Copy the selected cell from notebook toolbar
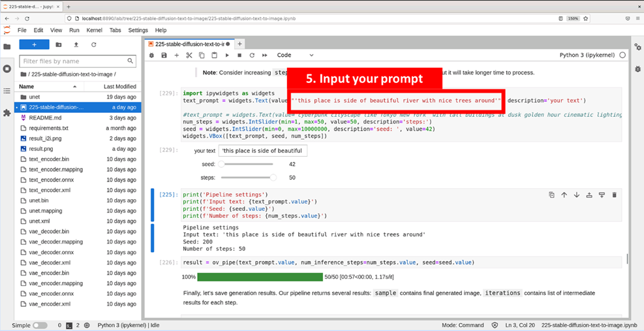The width and height of the screenshot is (644, 331). pos(202,55)
